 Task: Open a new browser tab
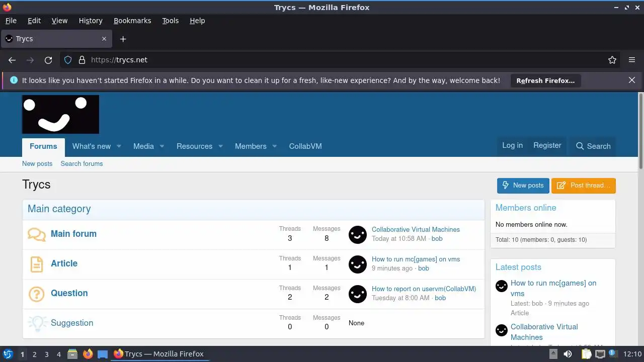(123, 39)
